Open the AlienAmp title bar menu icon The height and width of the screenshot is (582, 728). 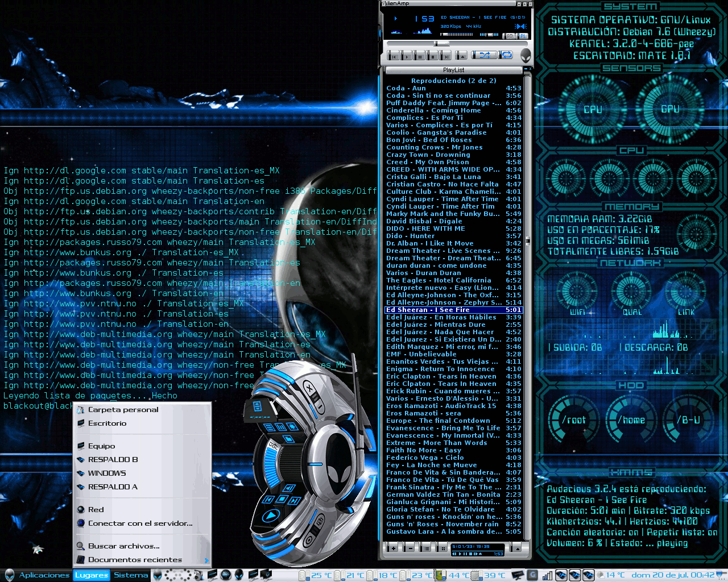click(383, 3)
